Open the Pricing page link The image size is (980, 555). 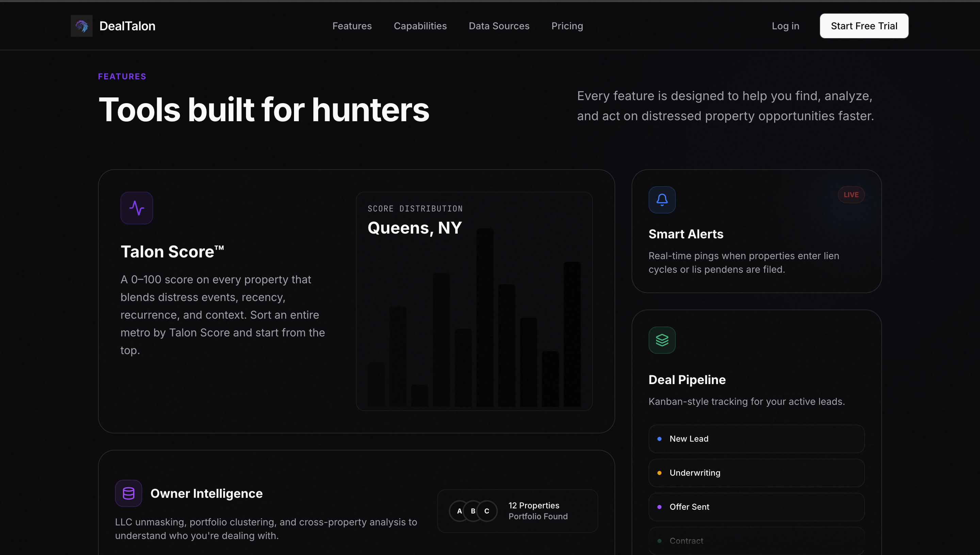click(x=567, y=26)
